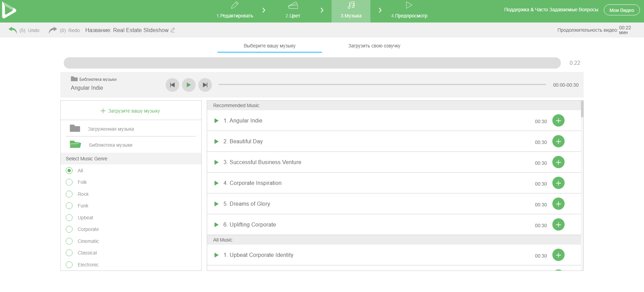Click the Redo arrow icon
Viewport: 644px width, 292px height.
click(52, 30)
